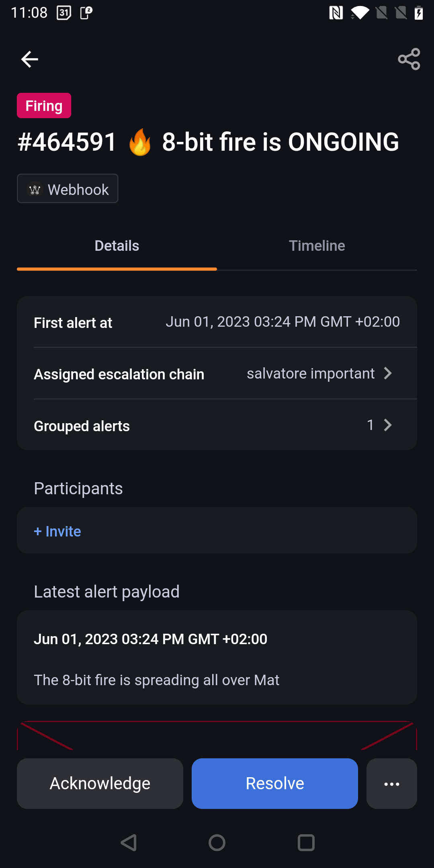Tap the First alert at row
The image size is (434, 868).
217,322
